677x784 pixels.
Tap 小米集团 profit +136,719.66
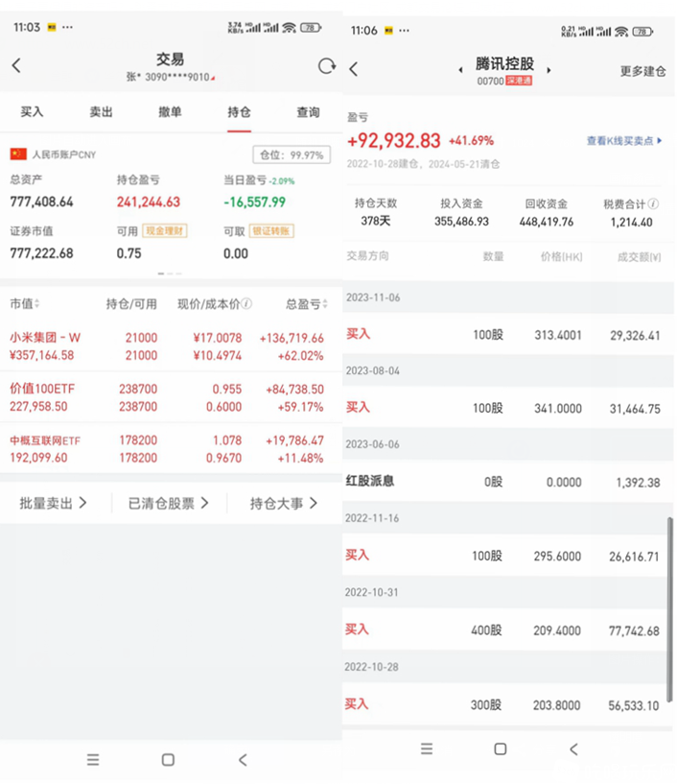pos(292,339)
